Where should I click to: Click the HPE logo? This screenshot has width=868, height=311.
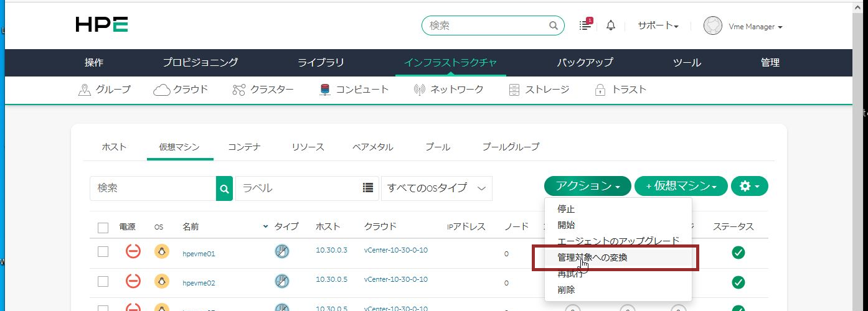[101, 25]
